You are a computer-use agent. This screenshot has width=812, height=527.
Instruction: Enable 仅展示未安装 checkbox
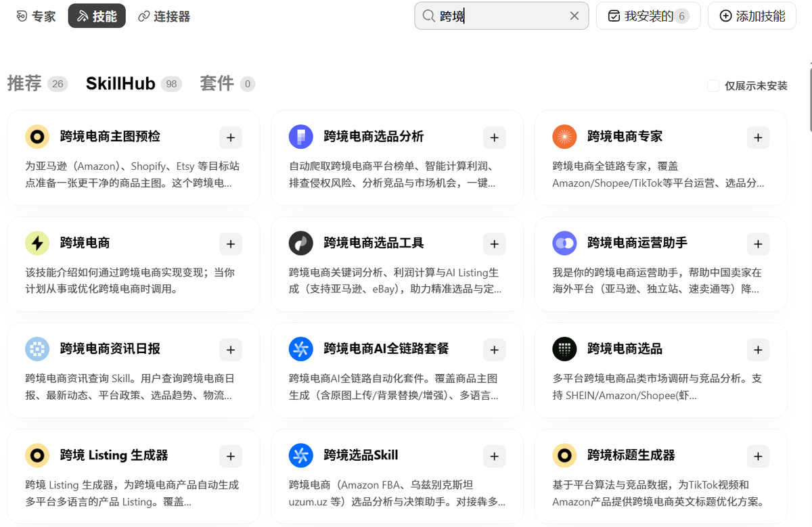click(713, 85)
